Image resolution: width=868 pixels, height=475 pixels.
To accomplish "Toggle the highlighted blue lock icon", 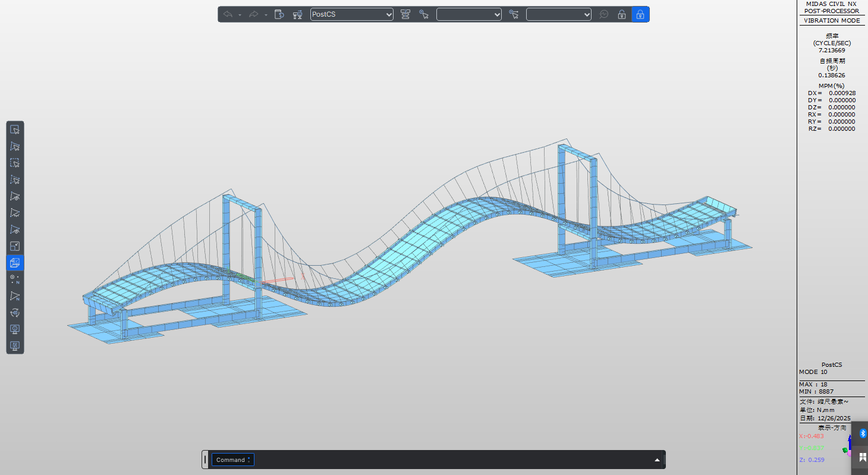I will click(x=640, y=14).
